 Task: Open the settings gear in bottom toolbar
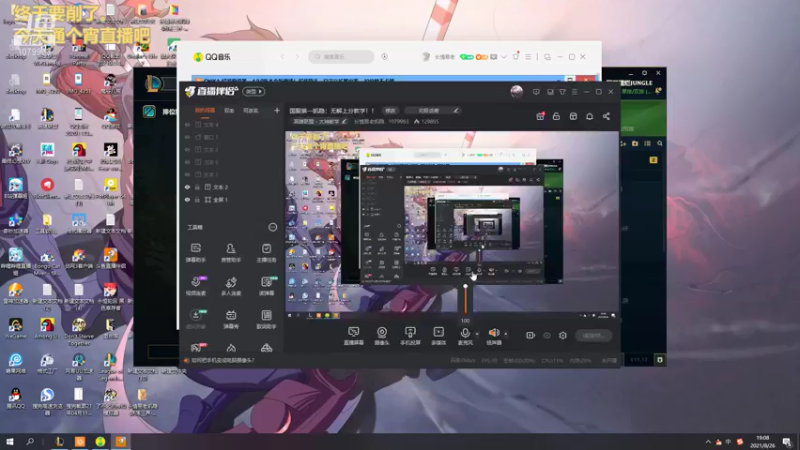(563, 335)
